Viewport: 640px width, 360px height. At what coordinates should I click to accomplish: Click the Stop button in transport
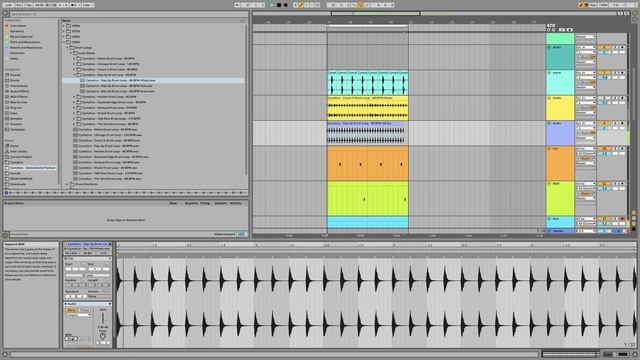(x=279, y=5)
